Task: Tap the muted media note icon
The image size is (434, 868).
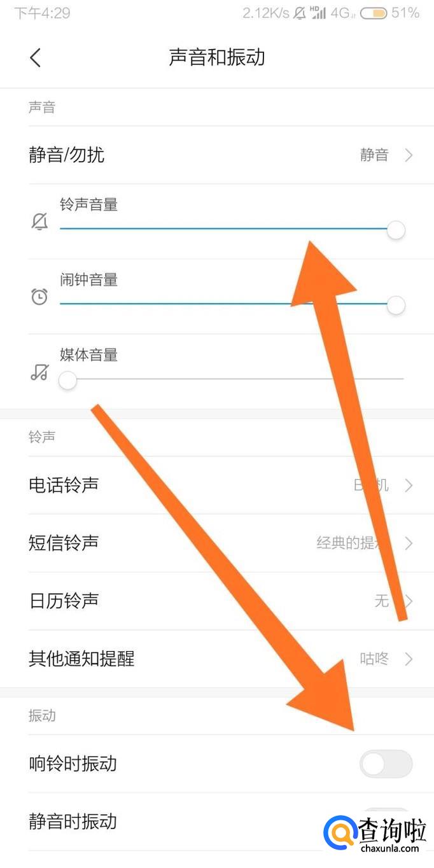Action: tap(39, 372)
